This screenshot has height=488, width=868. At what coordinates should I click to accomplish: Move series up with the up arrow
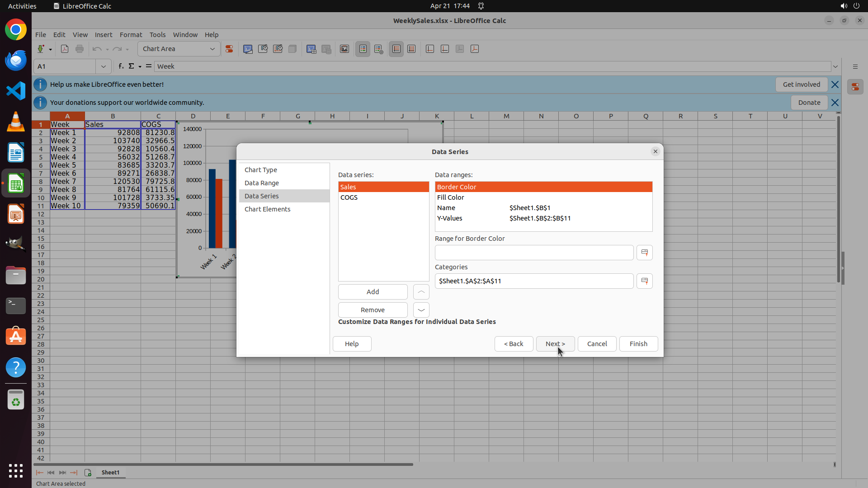421,292
